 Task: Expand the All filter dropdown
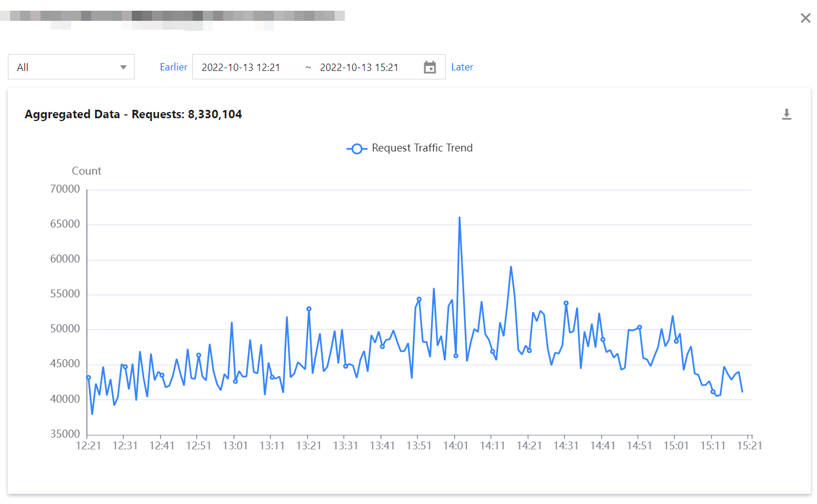[x=71, y=67]
